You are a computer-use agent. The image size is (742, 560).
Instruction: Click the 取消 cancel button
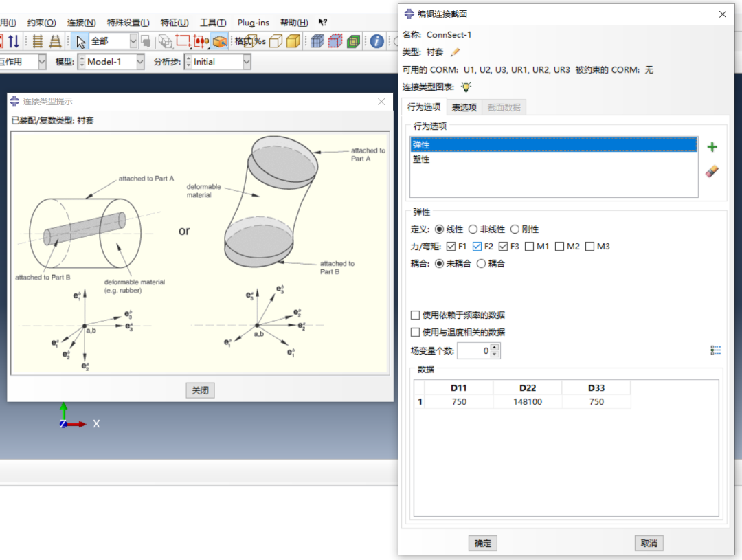[x=649, y=544]
